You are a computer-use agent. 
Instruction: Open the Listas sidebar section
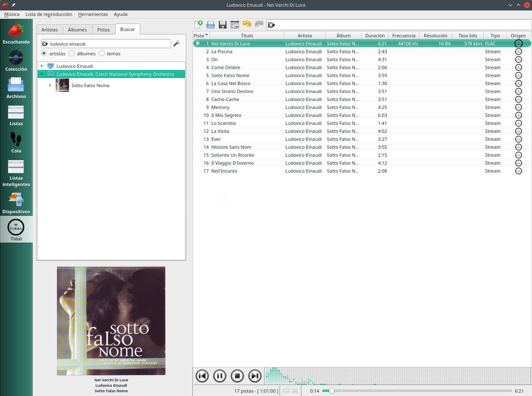pyautogui.click(x=16, y=115)
